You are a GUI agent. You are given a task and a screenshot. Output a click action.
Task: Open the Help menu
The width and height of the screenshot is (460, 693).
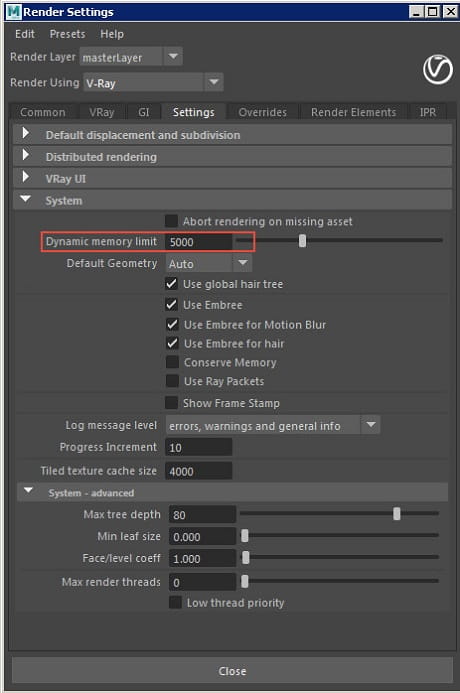[x=112, y=34]
